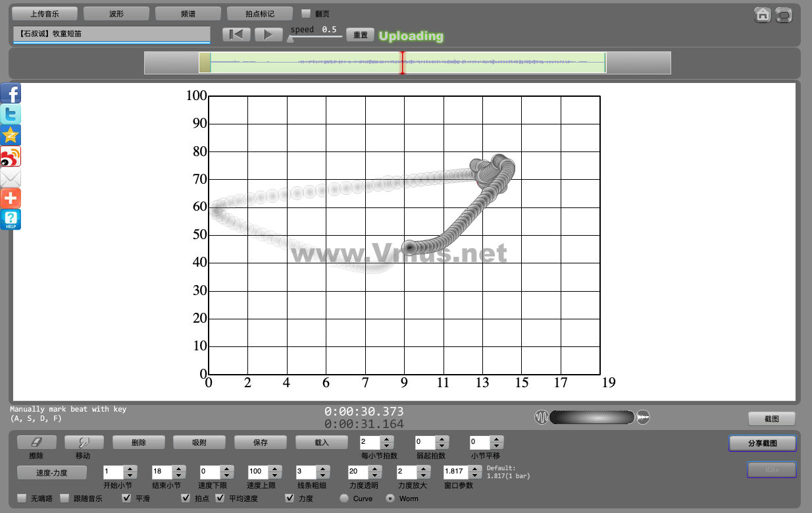
Task: Click the Home icon
Action: coord(763,14)
